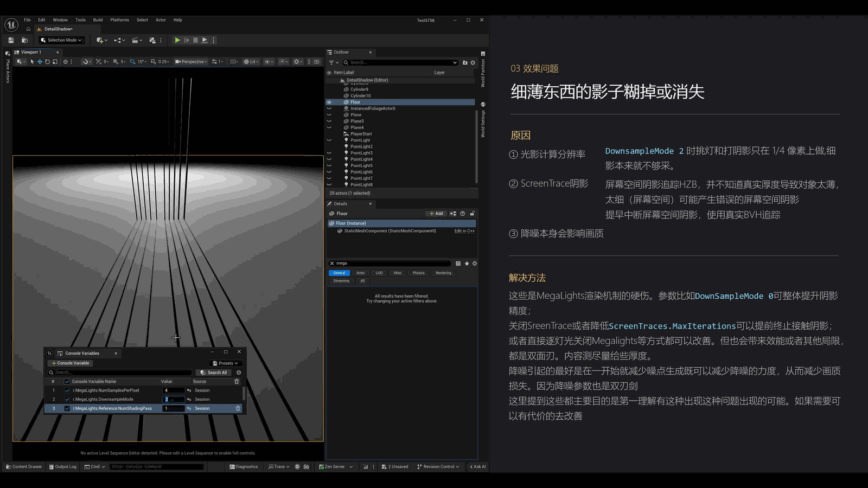The height and width of the screenshot is (488, 868).
Task: Delete the NumShadingPass console variable row
Action: 238,408
